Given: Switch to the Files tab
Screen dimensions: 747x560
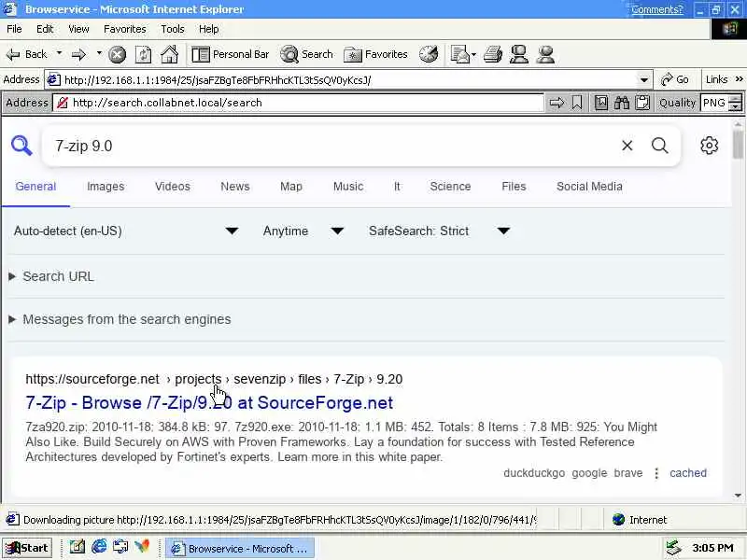Looking at the screenshot, I should coord(514,186).
